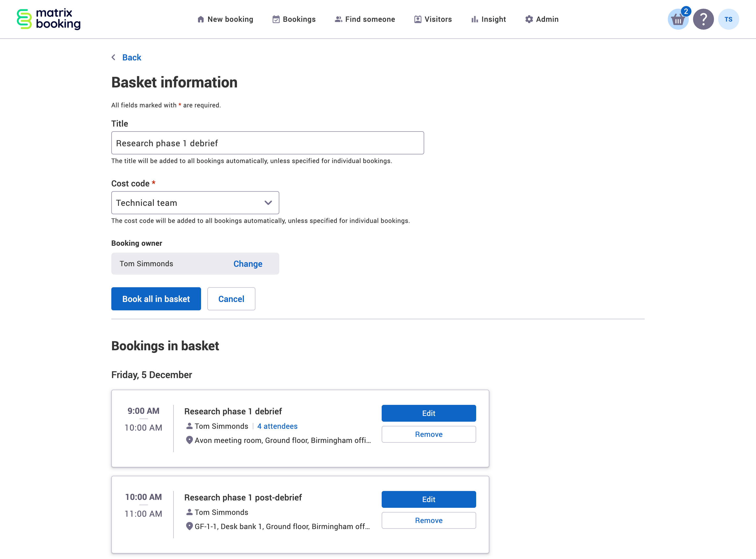756x559 pixels.
Task: Click the matrix booking logo
Action: (49, 19)
